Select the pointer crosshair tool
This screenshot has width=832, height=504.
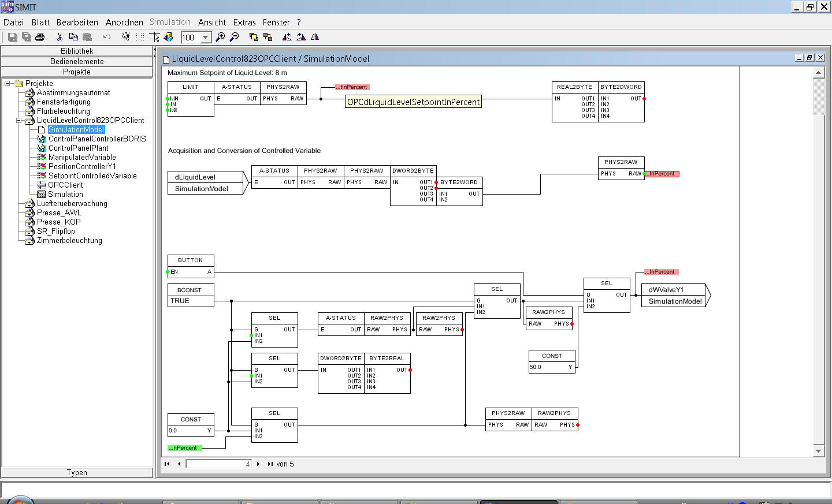pyautogui.click(x=154, y=37)
